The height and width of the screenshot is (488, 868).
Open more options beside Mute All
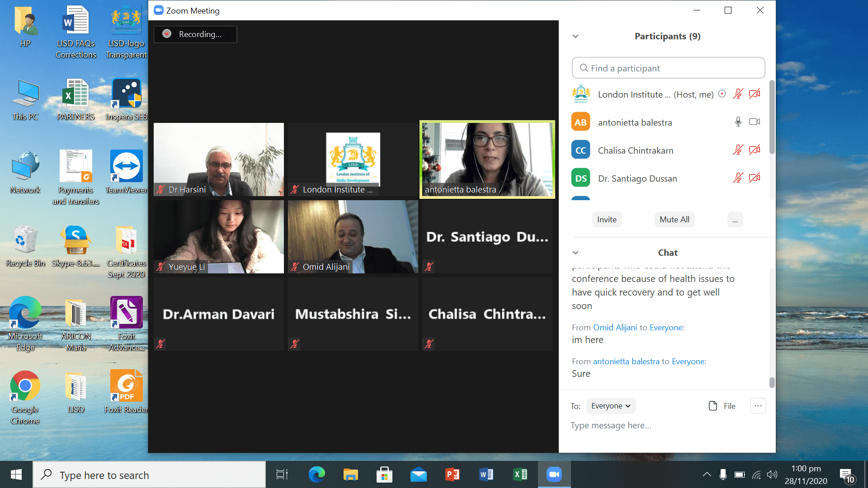735,220
